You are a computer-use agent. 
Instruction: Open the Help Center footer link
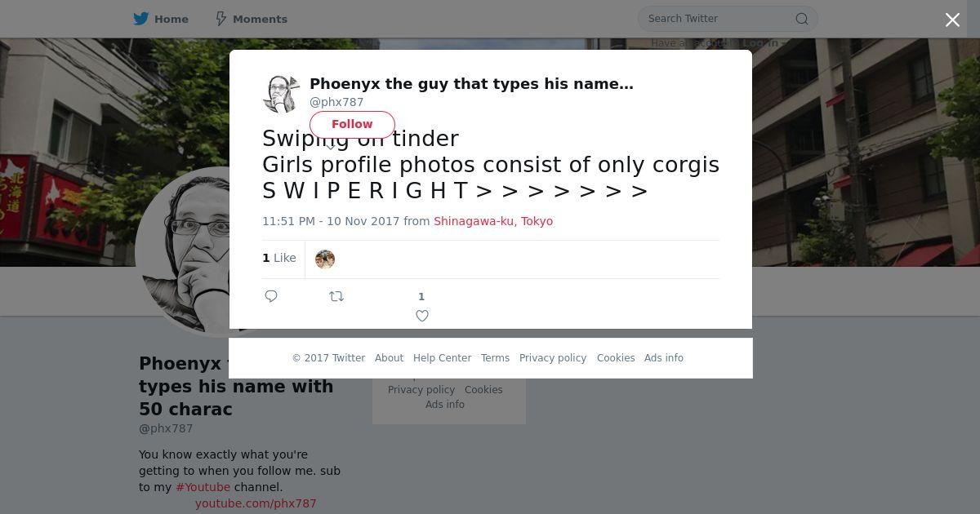[x=442, y=358]
